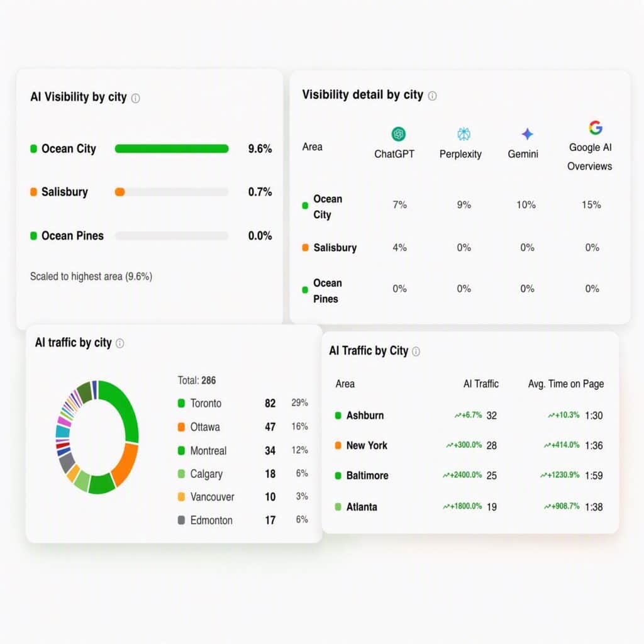644x644 pixels.
Task: Click Edmonton gray legend swatch
Action: pyautogui.click(x=181, y=520)
